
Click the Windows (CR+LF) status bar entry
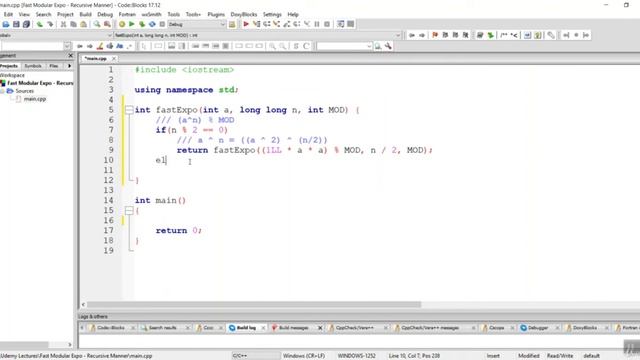[304, 356]
